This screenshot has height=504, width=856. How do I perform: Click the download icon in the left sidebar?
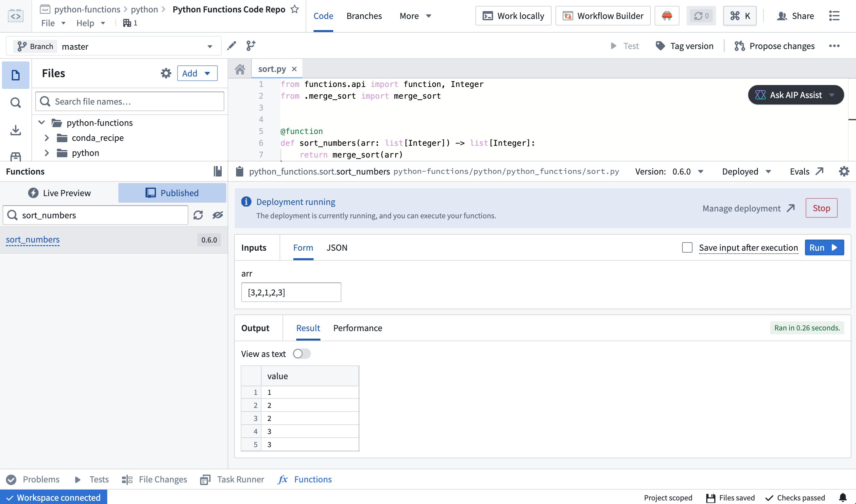tap(15, 130)
